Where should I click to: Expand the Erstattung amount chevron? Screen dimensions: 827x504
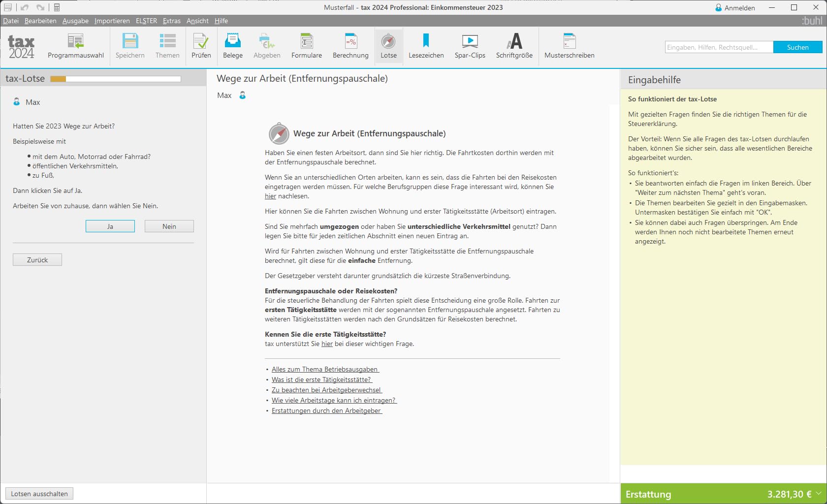point(819,493)
